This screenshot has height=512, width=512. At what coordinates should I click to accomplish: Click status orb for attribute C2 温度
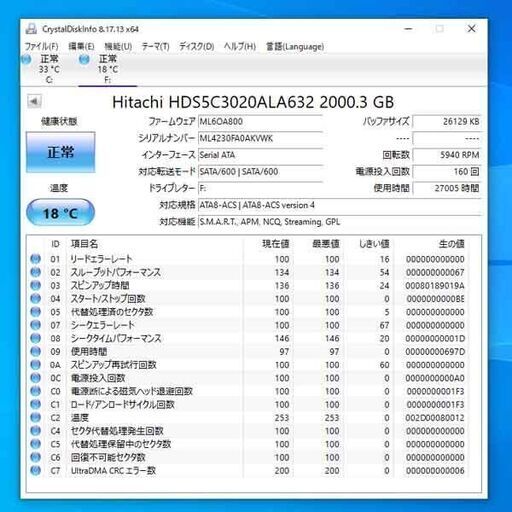[x=35, y=417]
